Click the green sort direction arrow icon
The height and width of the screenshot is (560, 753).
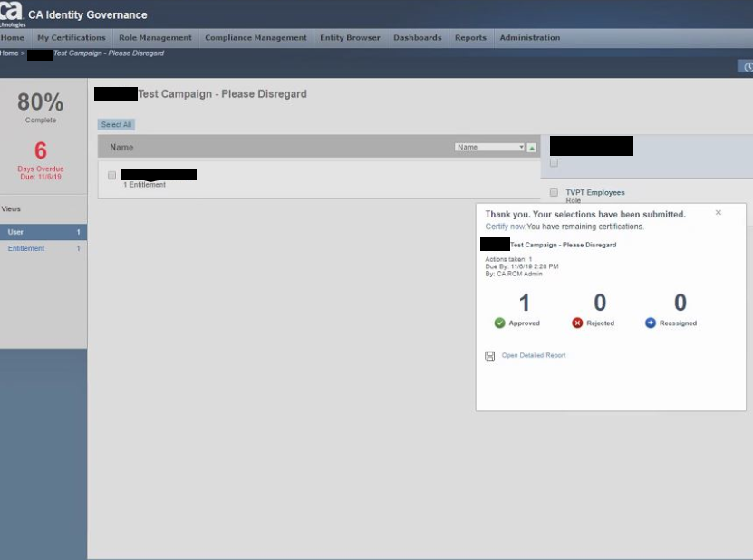click(x=532, y=148)
